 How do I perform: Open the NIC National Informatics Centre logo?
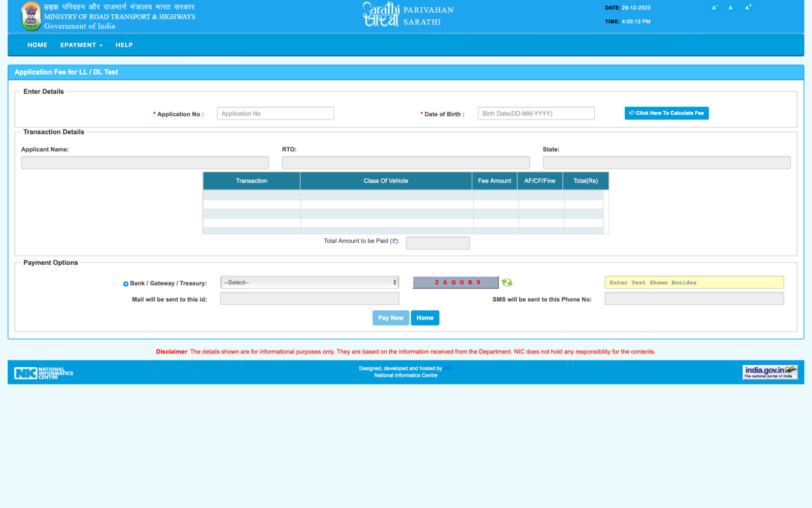click(x=44, y=373)
